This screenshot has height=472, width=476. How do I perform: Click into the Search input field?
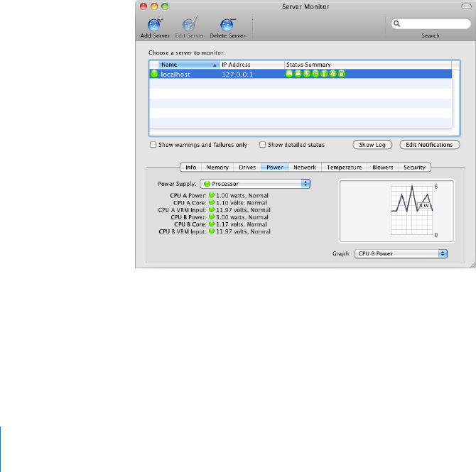[x=431, y=23]
